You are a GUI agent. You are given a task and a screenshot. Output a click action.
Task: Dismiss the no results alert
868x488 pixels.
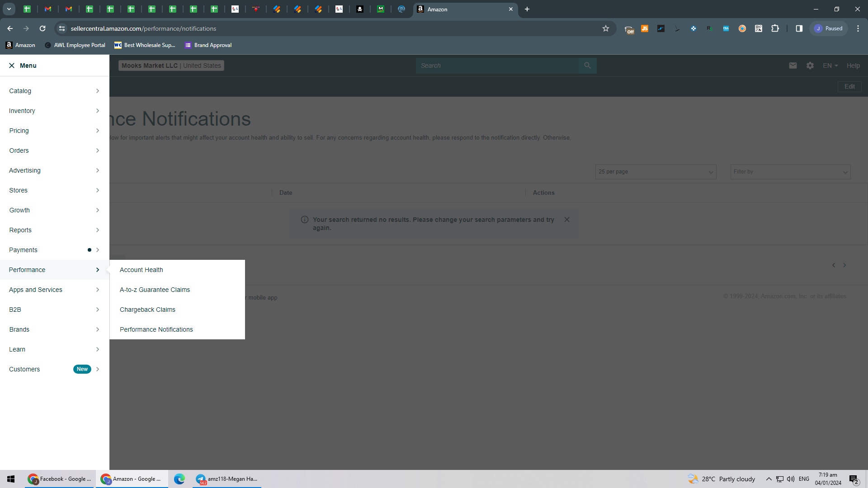tap(567, 220)
